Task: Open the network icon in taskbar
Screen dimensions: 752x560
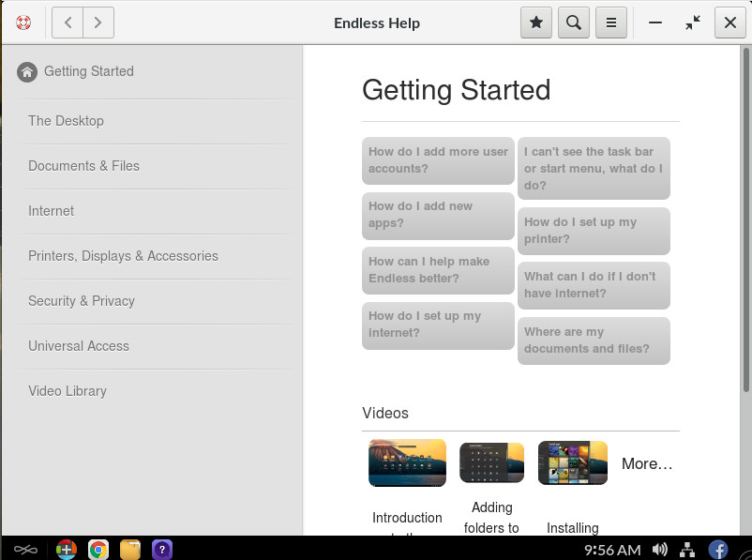Action: pyautogui.click(x=687, y=550)
